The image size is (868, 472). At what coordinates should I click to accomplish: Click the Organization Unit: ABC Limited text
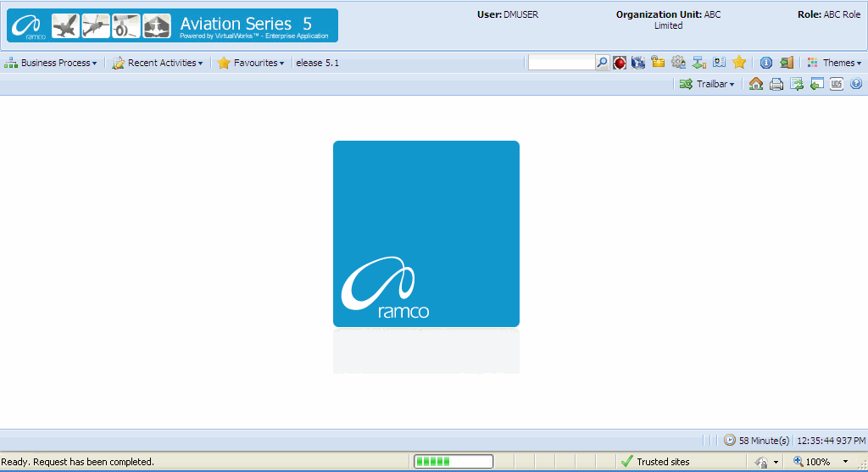[x=668, y=20]
